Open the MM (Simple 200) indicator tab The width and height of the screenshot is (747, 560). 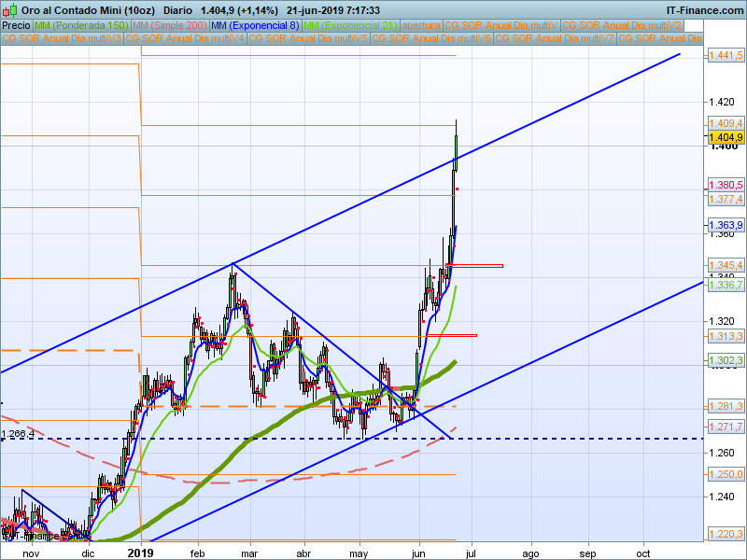(x=170, y=26)
